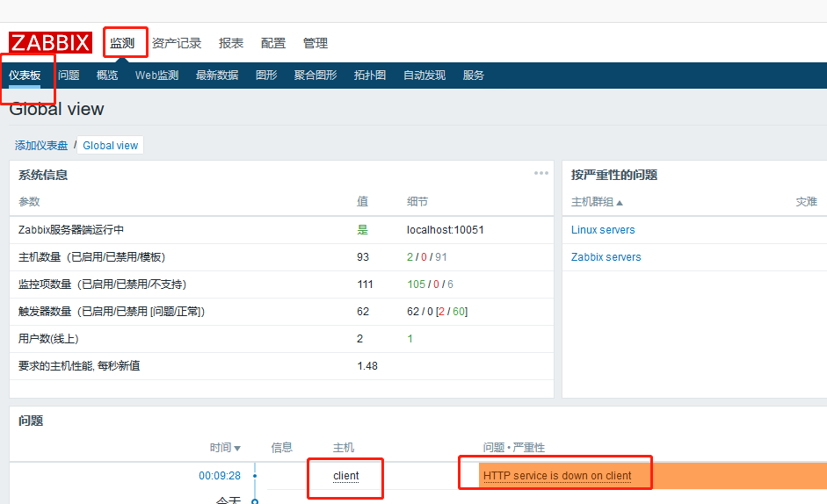The height and width of the screenshot is (504, 827).
Task: Click the ZABBIX logo
Action: click(50, 43)
